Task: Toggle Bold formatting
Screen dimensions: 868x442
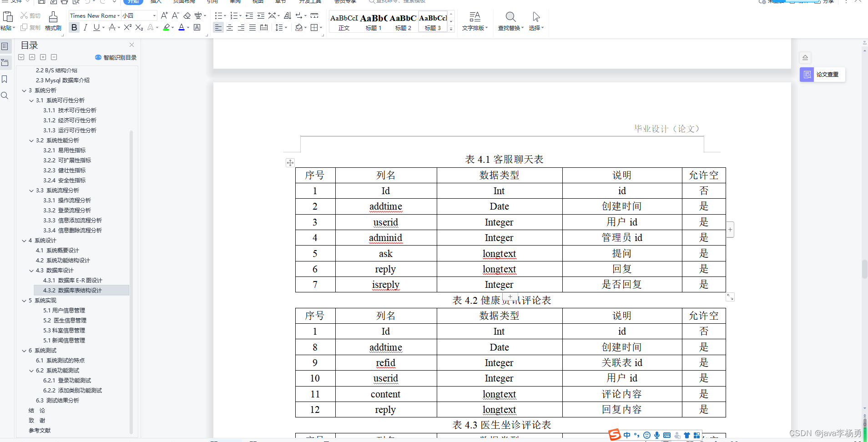Action: click(74, 28)
